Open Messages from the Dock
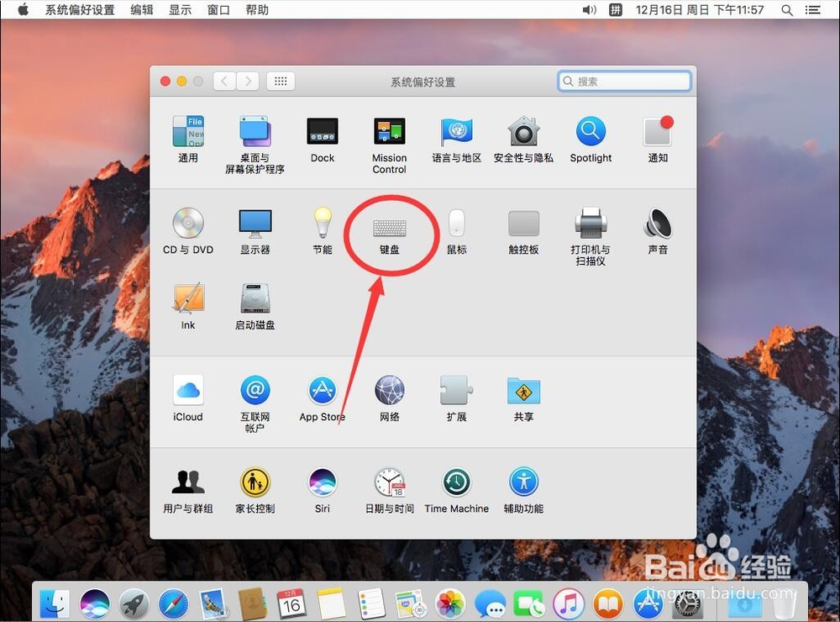 pos(490,604)
